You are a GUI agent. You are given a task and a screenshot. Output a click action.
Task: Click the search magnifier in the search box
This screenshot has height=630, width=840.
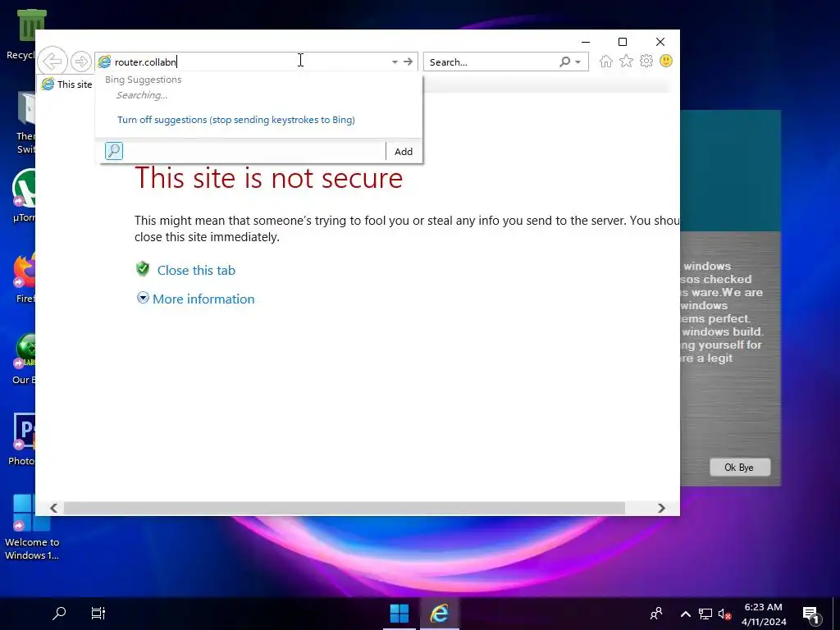tap(564, 62)
